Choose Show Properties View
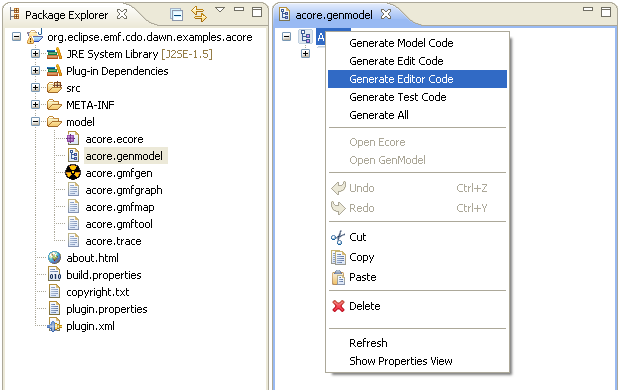The height and width of the screenshot is (392, 627). point(417,361)
